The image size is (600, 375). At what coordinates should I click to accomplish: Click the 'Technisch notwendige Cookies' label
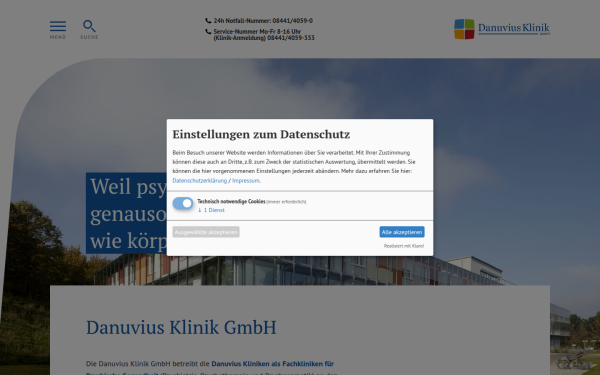[x=231, y=201]
